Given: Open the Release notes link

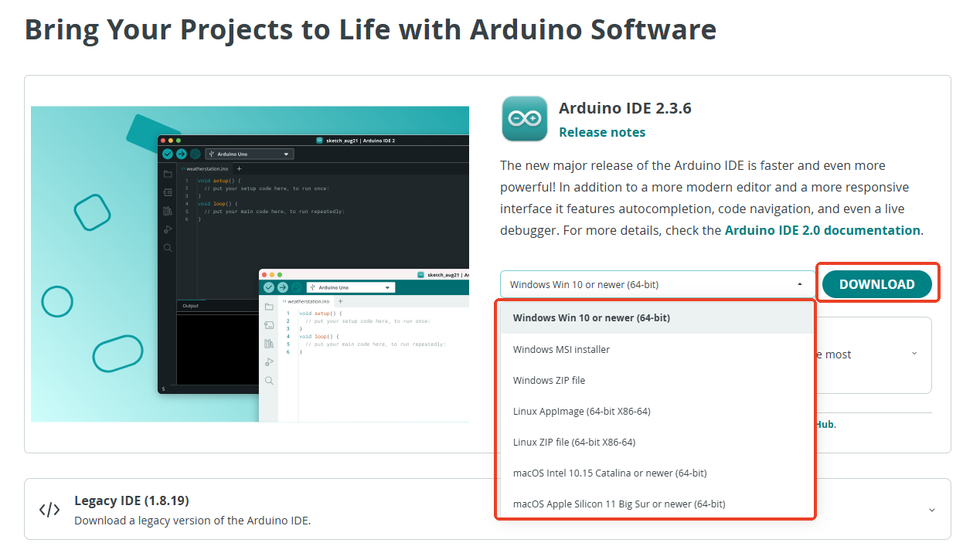Looking at the screenshot, I should (x=601, y=132).
